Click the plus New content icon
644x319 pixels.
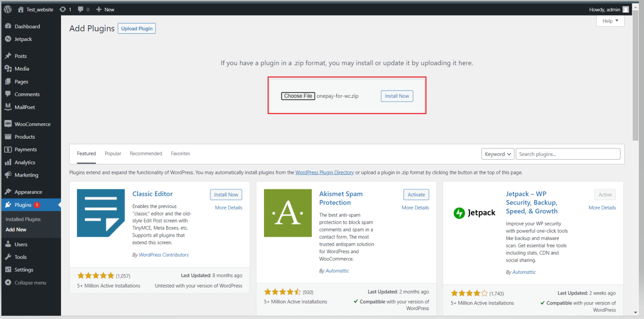point(99,9)
